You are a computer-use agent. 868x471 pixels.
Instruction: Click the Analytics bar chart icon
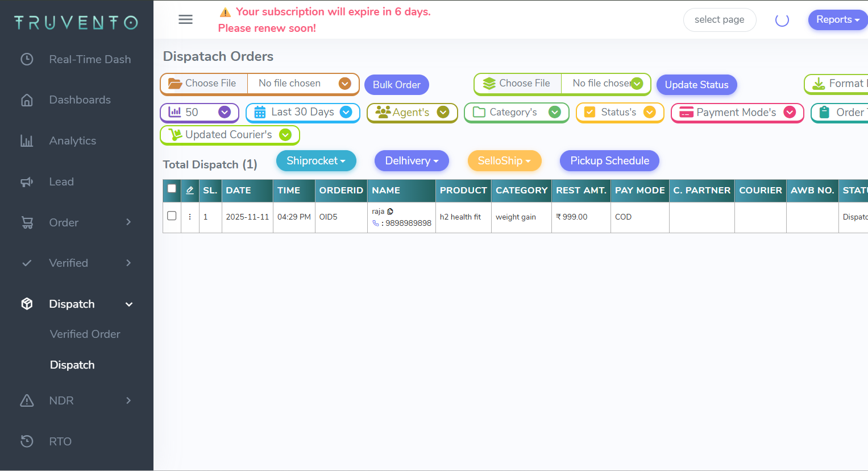tap(27, 141)
